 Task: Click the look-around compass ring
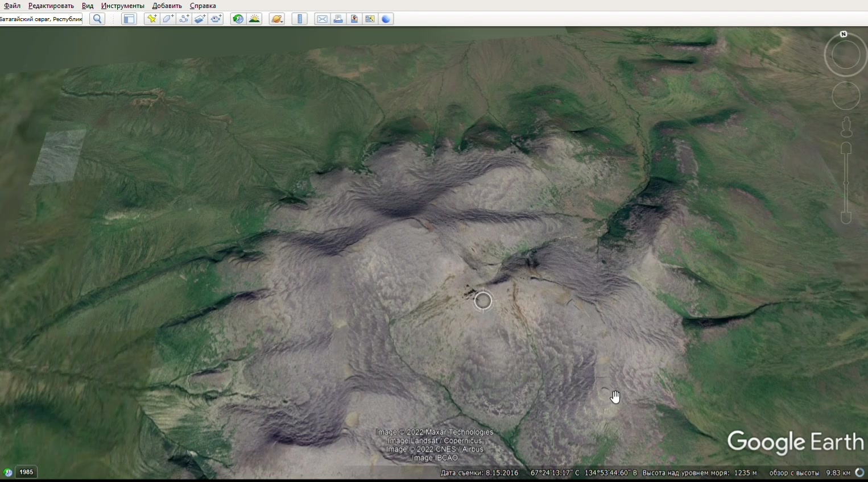pyautogui.click(x=846, y=55)
